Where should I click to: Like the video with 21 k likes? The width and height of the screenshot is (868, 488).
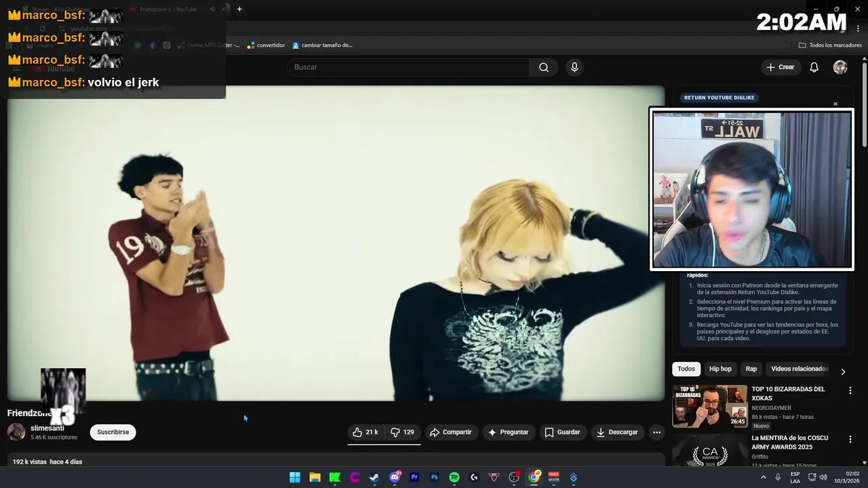[366, 432]
